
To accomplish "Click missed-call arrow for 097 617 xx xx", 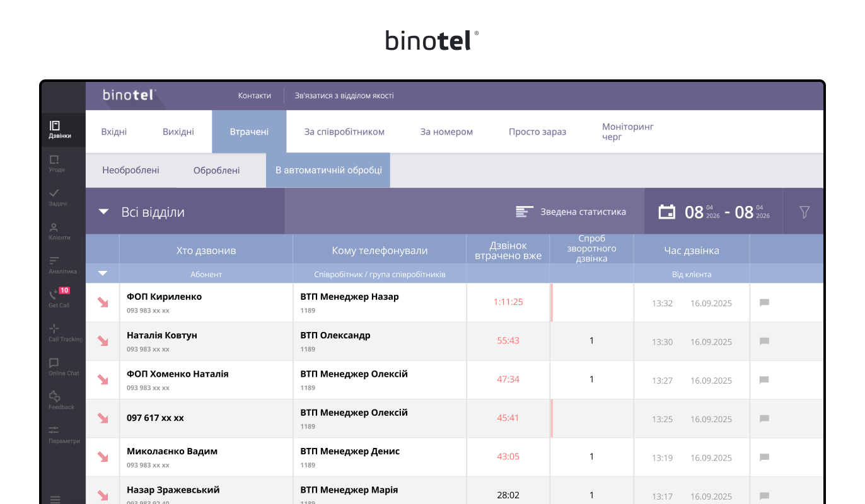I will pos(103,418).
